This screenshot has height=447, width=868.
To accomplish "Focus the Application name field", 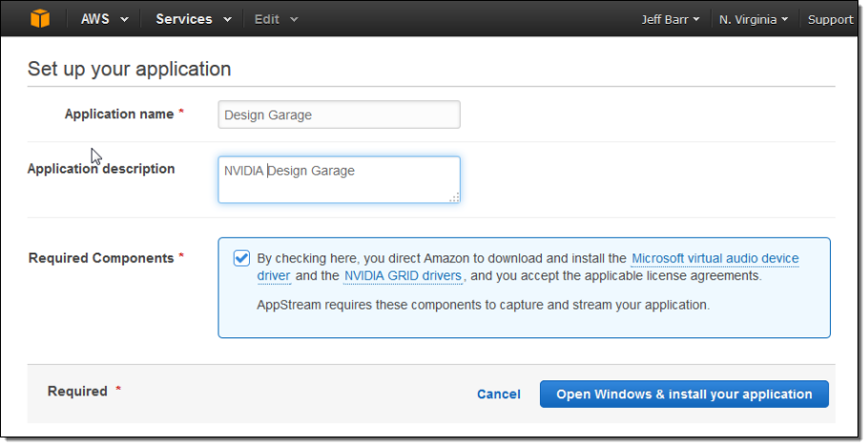I will click(339, 115).
